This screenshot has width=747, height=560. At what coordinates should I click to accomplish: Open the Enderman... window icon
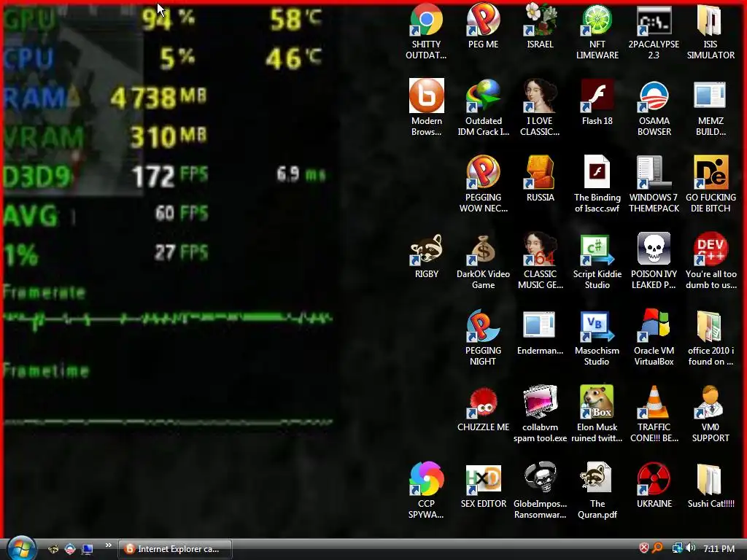540,326
